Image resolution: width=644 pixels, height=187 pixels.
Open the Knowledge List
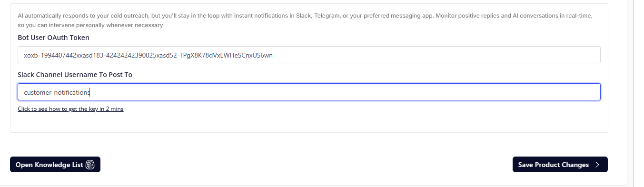(55, 165)
